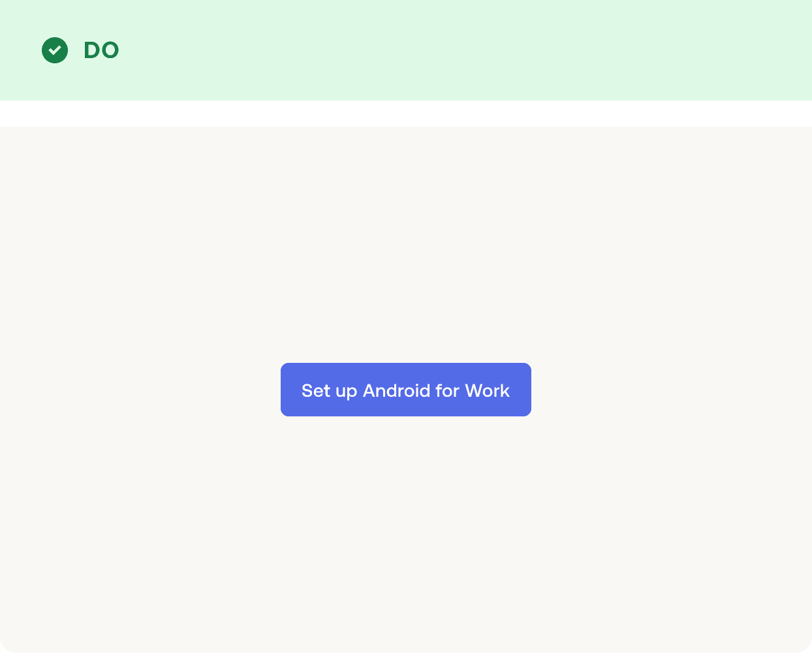
Task: Click empty area above the blue button
Action: click(x=406, y=245)
